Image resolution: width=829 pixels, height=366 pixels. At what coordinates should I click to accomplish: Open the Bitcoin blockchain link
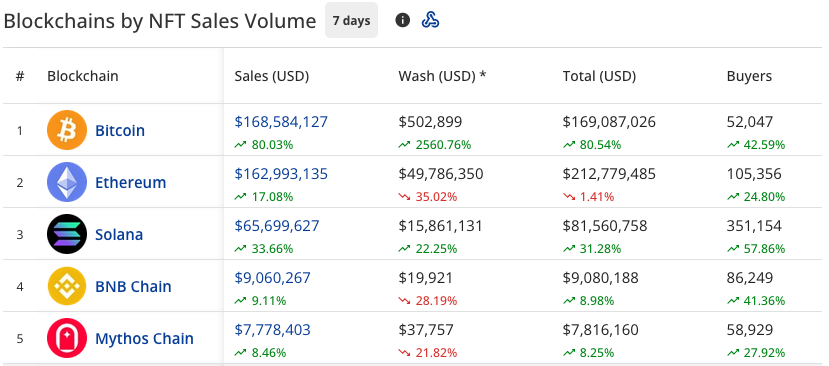coord(120,131)
